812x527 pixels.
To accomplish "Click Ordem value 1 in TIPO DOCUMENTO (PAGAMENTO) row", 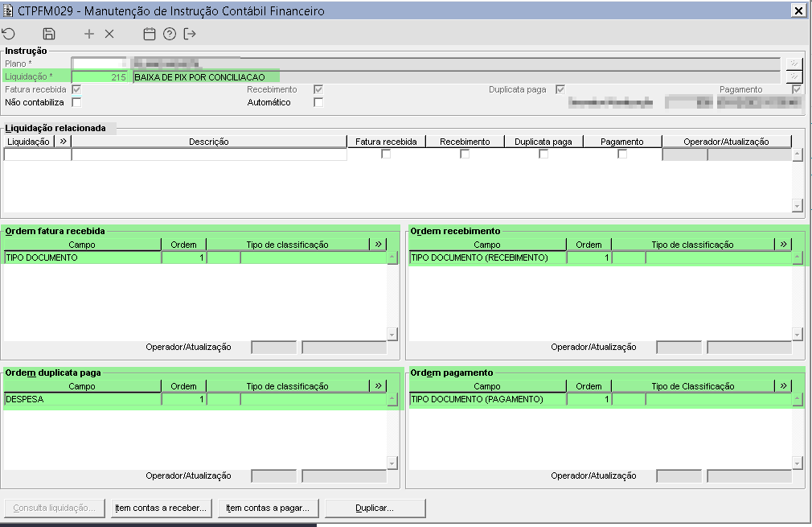I will [x=588, y=399].
